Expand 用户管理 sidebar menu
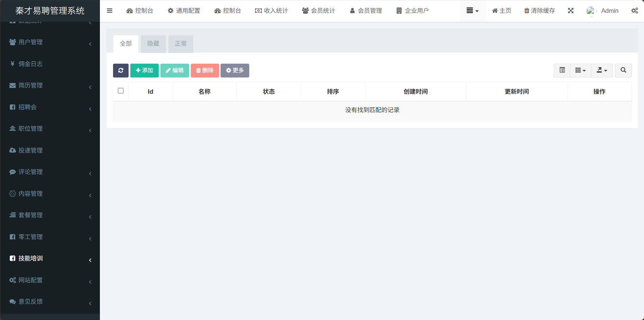The height and width of the screenshot is (320, 644). [x=50, y=42]
